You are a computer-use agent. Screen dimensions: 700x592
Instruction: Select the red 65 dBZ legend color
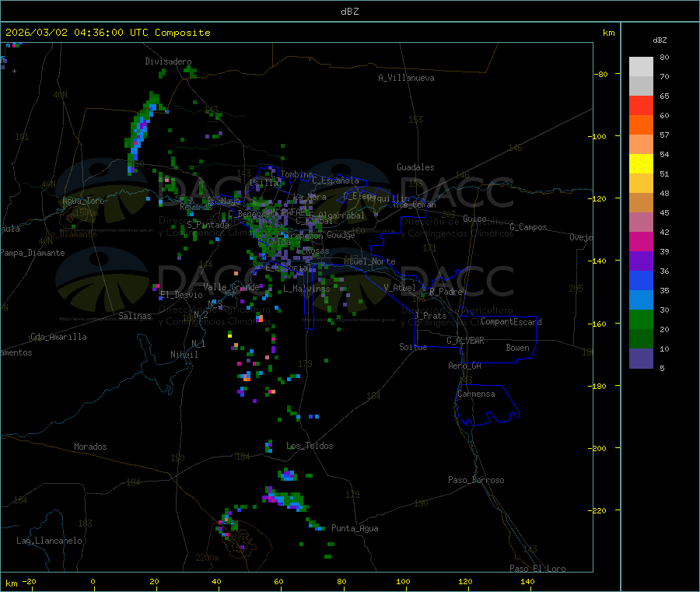(641, 105)
